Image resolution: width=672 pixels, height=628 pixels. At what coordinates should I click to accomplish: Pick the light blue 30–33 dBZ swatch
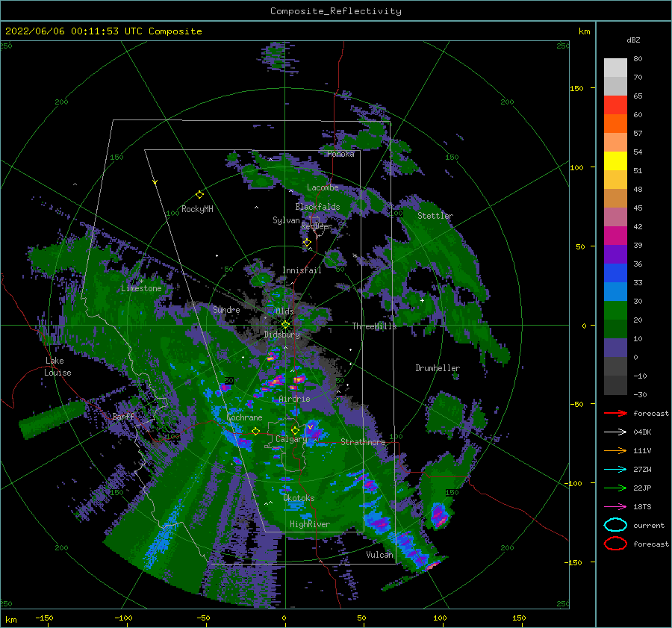point(615,292)
